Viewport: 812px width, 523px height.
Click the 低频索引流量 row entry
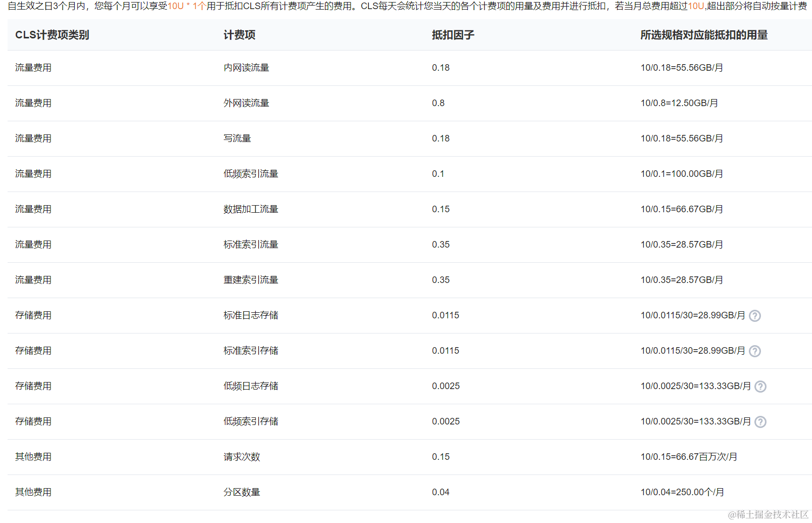pyautogui.click(x=250, y=173)
